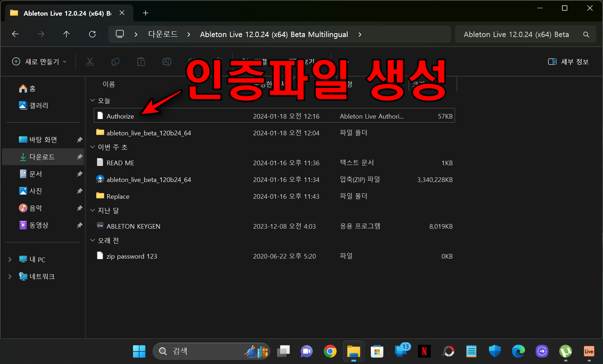Click the taskbar 검색 search box
This screenshot has height=364, width=603.
[x=211, y=352]
